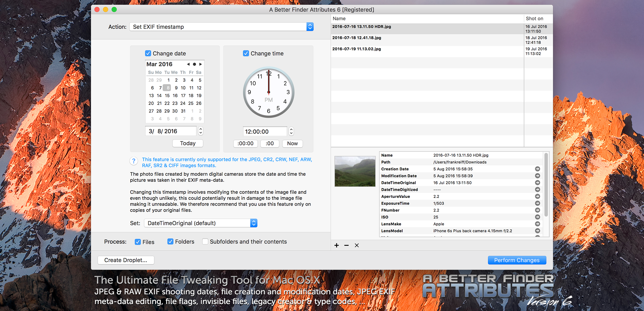Click the Today button
644x311 pixels.
click(x=188, y=143)
